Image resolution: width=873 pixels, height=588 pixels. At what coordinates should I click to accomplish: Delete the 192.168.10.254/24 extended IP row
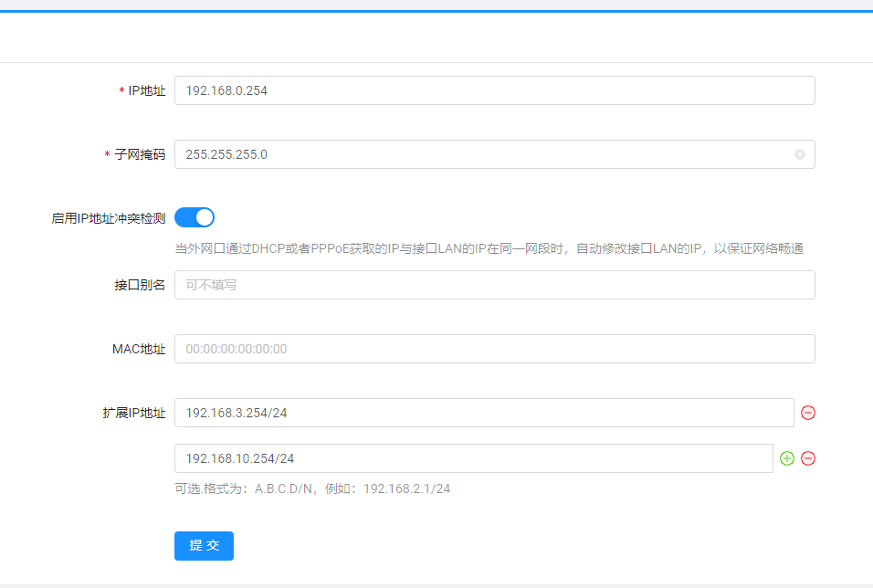coord(807,458)
